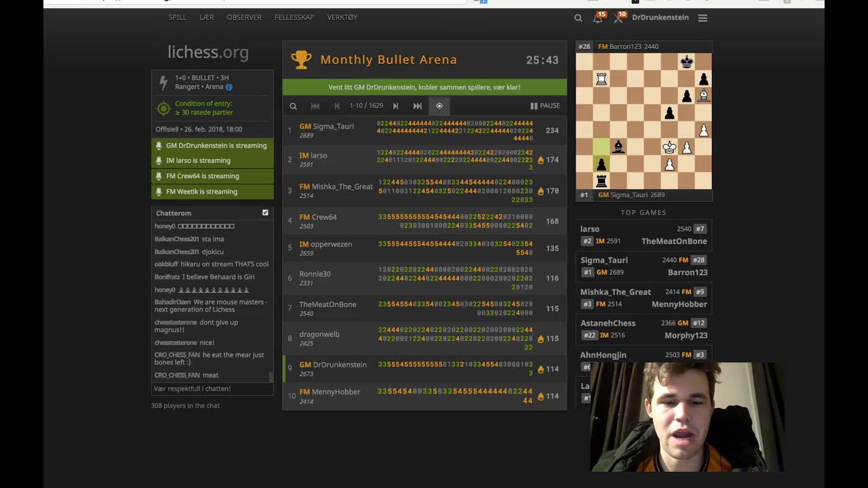Screen dimensions: 868x488
Task: Search players with standings magnifier icon
Action: coord(293,106)
